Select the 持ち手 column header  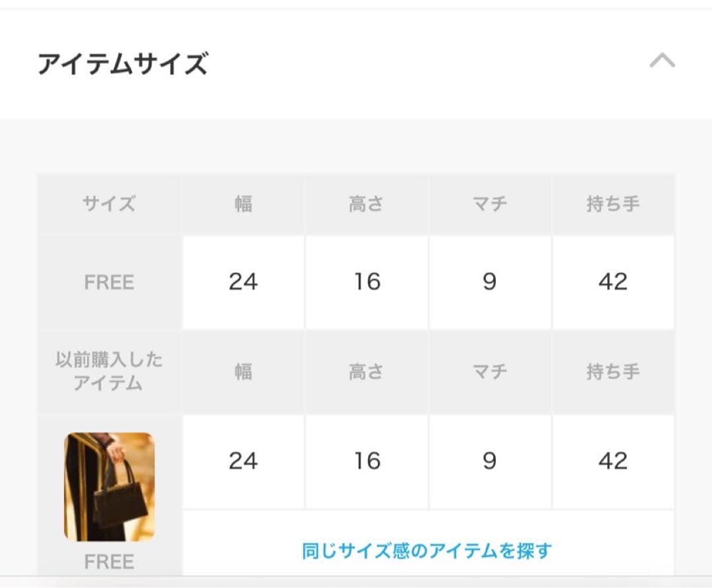point(613,203)
